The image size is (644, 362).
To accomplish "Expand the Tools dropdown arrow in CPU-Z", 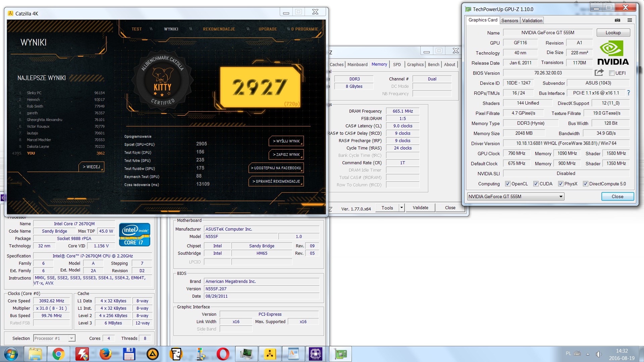I will pyautogui.click(x=401, y=208).
